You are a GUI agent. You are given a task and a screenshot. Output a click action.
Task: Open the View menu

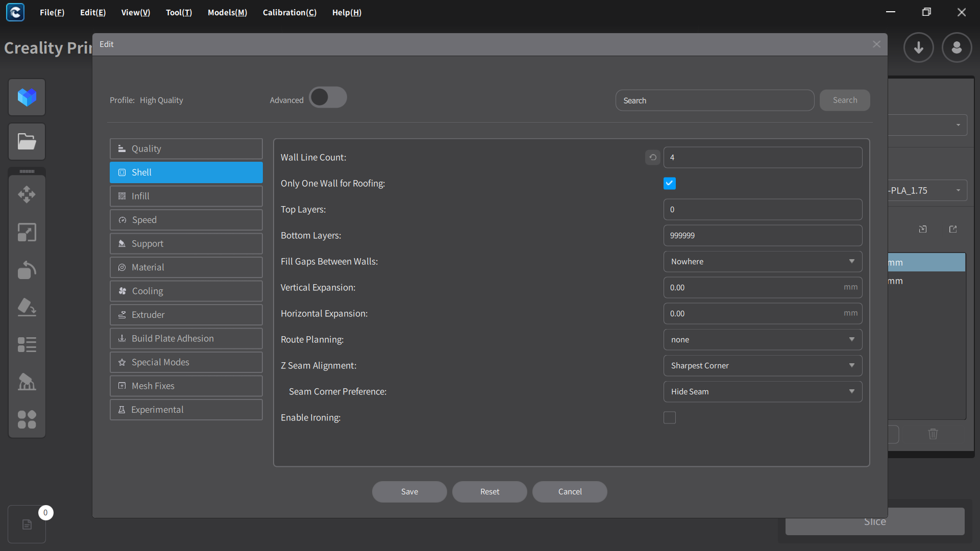pos(136,12)
